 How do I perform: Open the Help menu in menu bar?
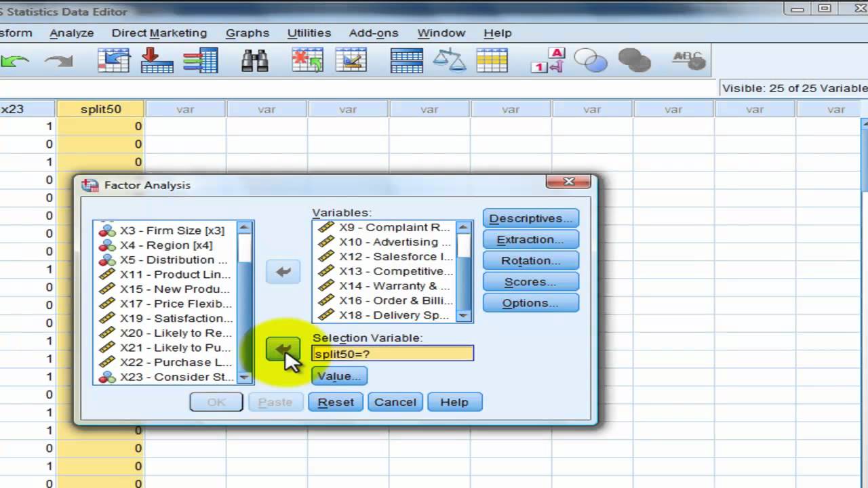point(498,33)
